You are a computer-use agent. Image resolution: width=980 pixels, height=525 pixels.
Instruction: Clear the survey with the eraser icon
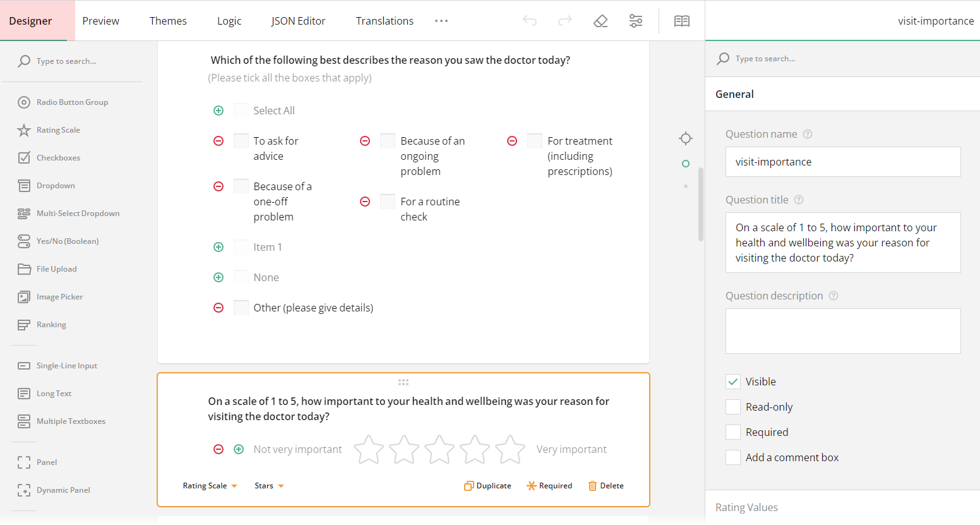click(x=601, y=20)
